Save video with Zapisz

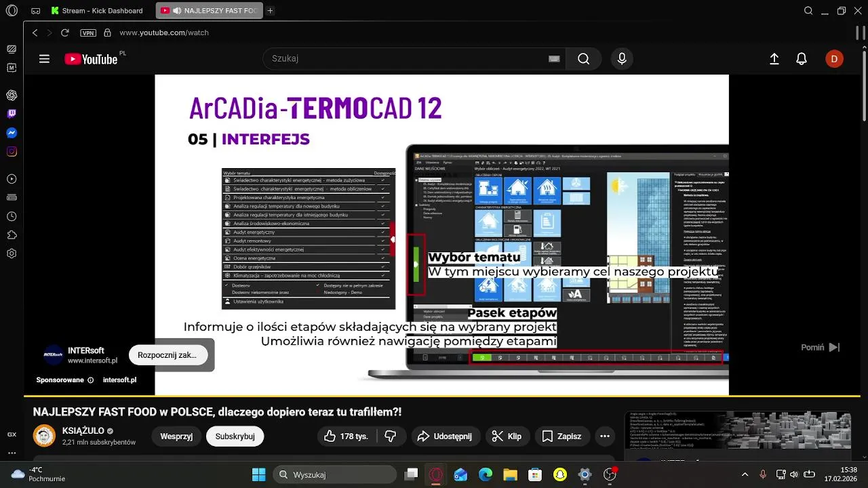[562, 436]
